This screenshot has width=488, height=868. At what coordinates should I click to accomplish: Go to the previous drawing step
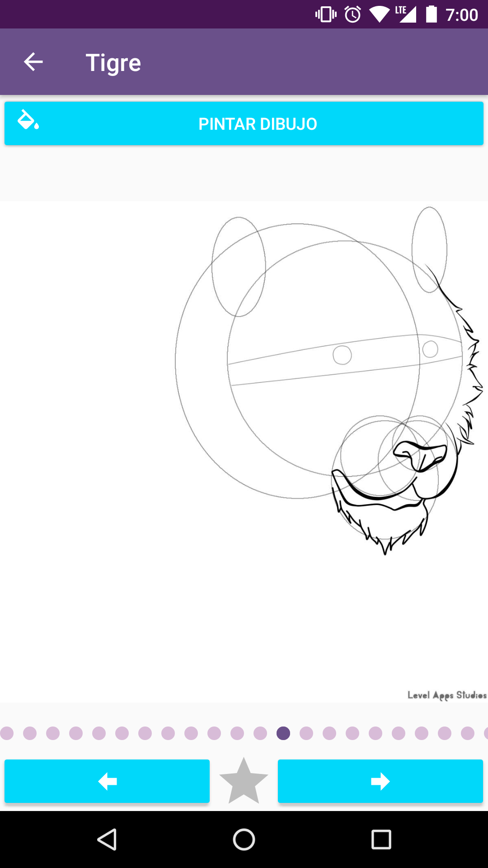point(107,781)
